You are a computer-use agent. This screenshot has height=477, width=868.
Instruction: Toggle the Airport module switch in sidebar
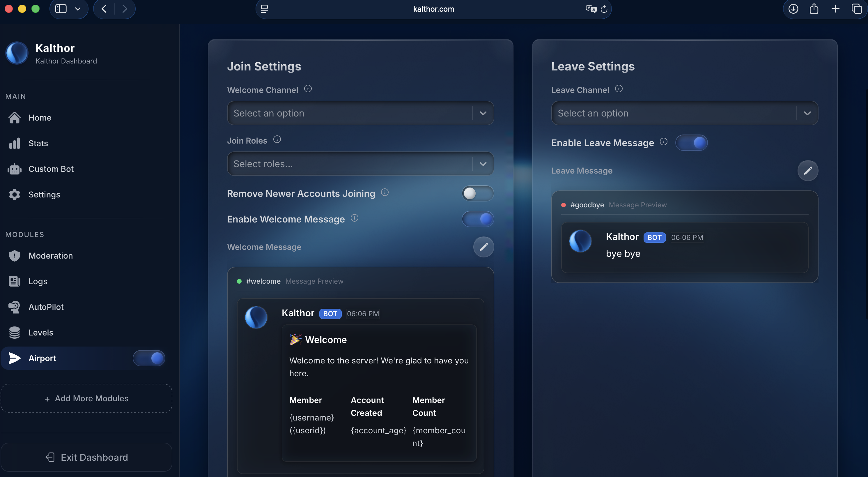[149, 358]
